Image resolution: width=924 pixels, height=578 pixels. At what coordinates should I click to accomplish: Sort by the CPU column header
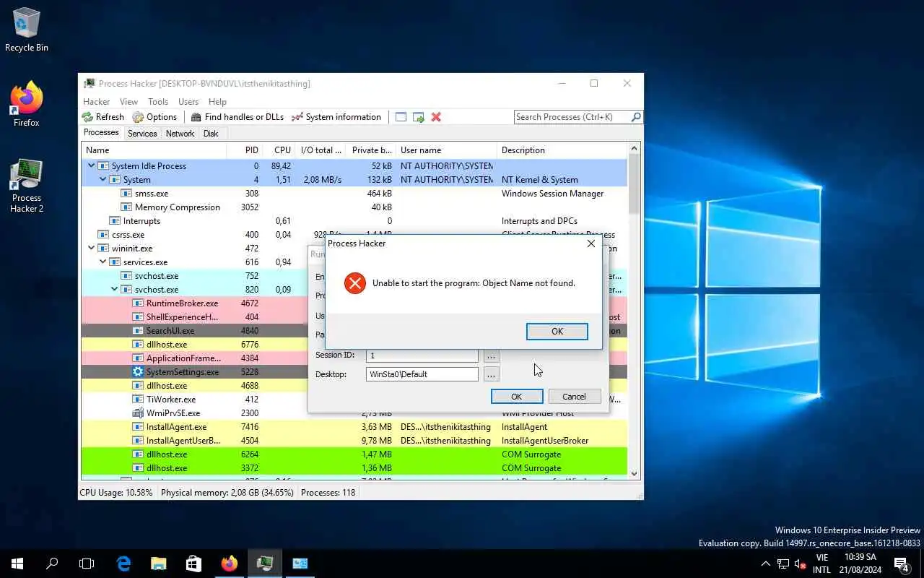click(279, 150)
